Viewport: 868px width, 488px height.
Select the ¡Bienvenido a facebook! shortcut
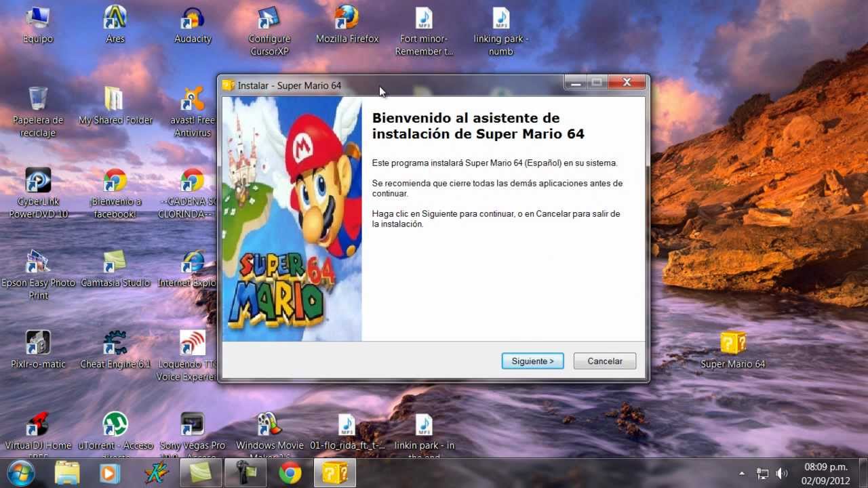coord(115,194)
